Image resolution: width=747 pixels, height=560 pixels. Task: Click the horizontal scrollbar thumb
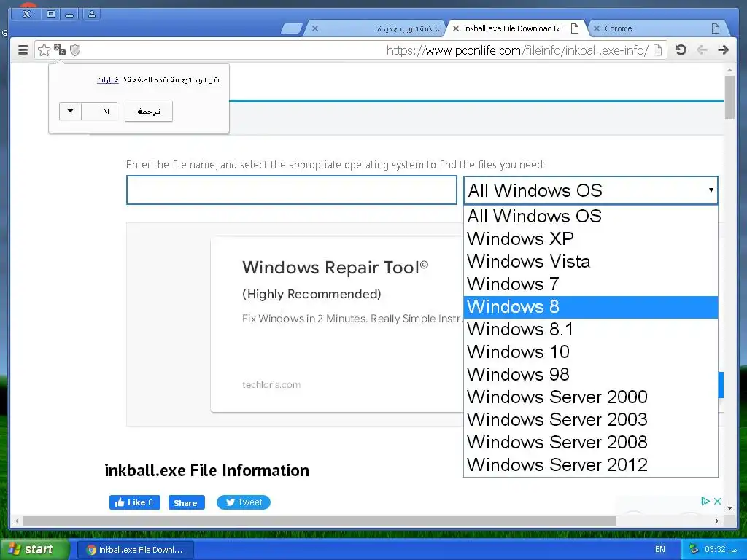click(320, 521)
